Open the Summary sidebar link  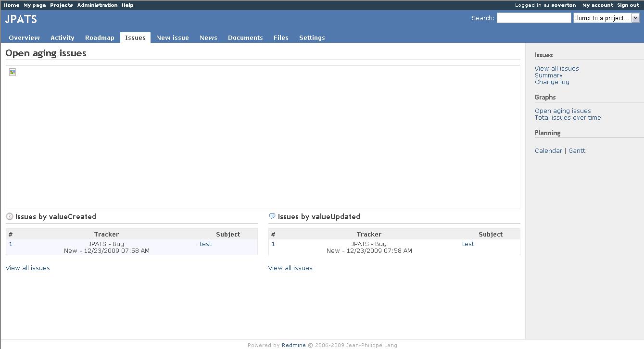pos(548,75)
